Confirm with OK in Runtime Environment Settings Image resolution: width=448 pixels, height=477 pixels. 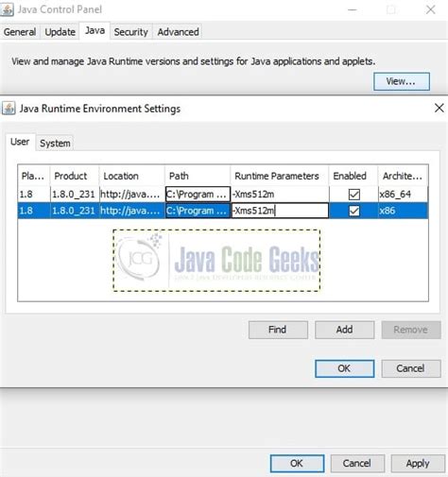344,368
